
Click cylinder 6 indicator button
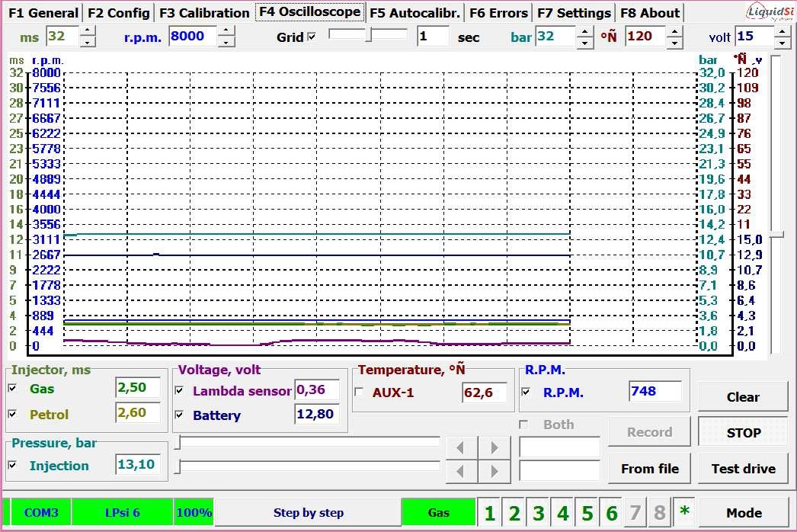[611, 513]
